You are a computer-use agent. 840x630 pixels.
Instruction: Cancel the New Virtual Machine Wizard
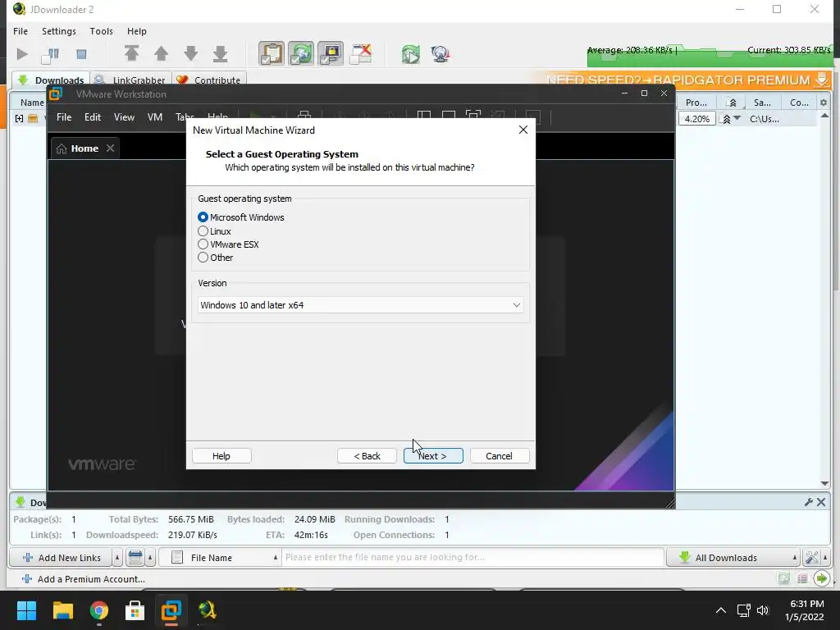(500, 456)
